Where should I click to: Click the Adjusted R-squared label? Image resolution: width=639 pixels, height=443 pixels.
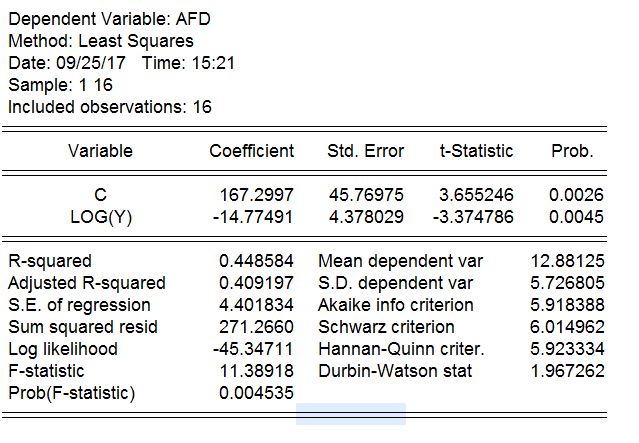click(87, 283)
